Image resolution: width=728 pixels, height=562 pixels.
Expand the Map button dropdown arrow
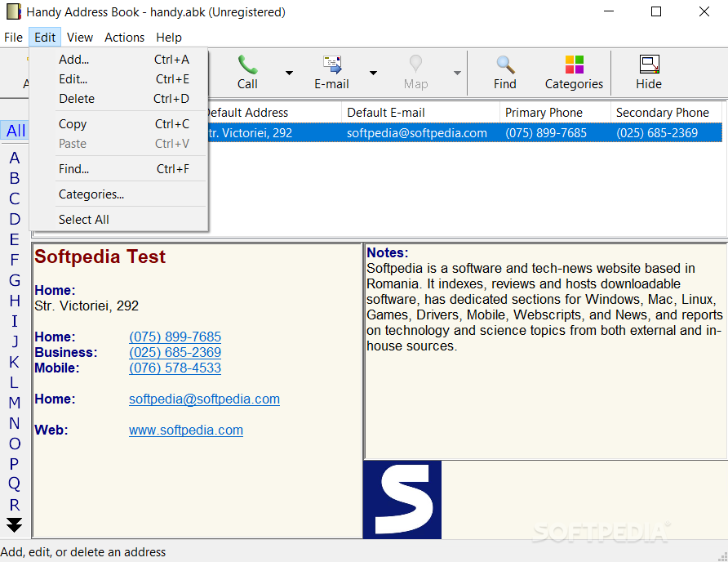(x=457, y=73)
